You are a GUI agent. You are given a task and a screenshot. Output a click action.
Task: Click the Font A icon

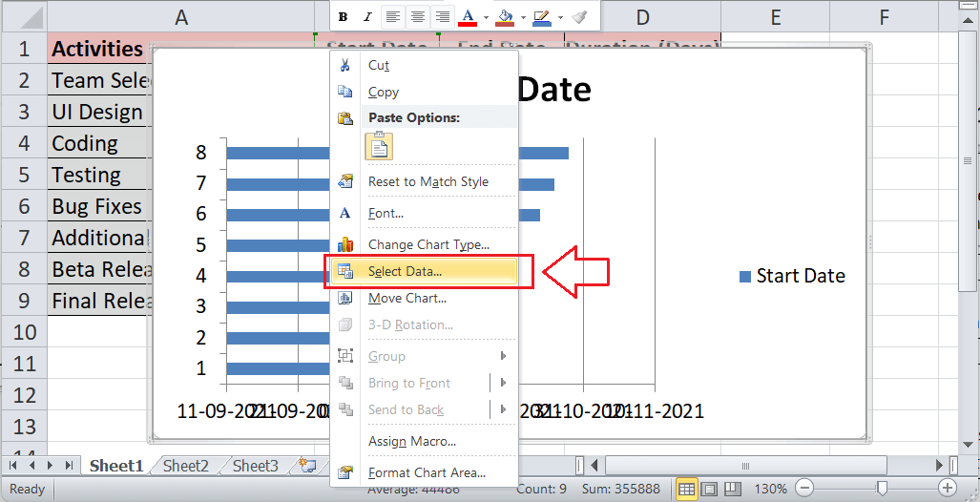tap(345, 213)
